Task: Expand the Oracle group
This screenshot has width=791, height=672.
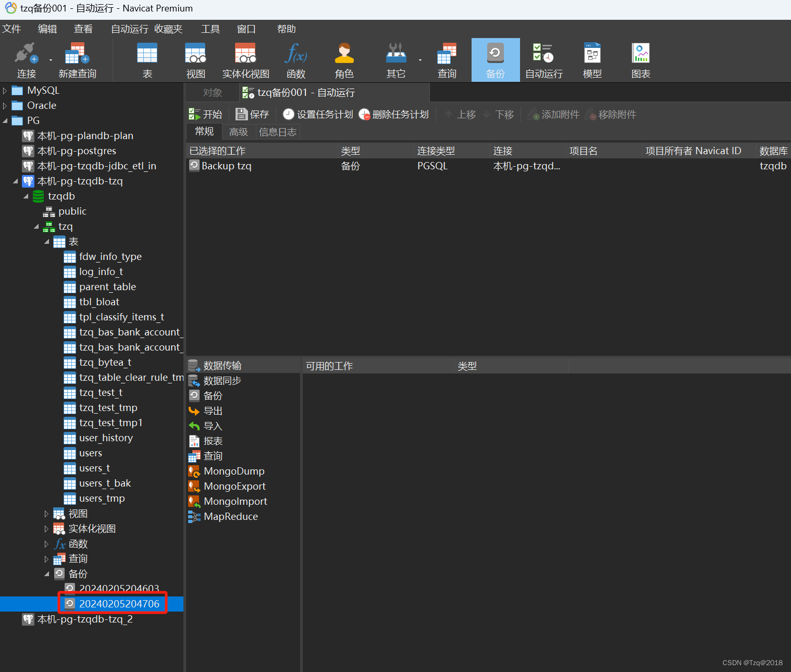Action: pyautogui.click(x=5, y=106)
